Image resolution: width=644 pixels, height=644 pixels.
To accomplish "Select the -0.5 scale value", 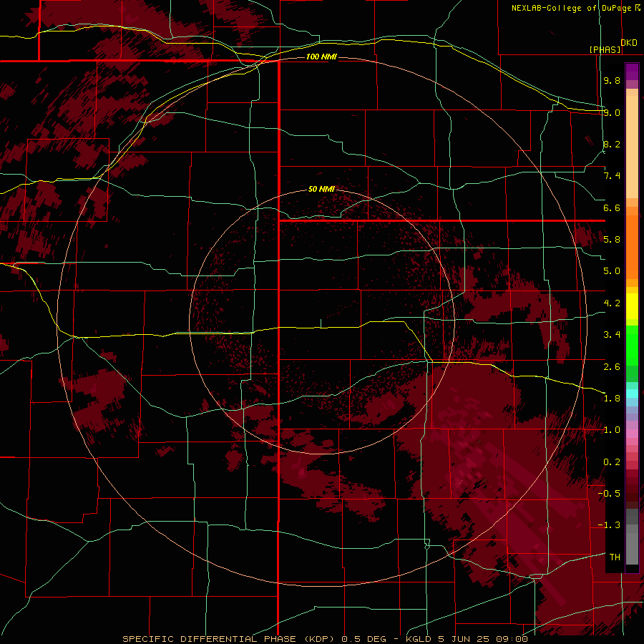I will click(x=609, y=494).
